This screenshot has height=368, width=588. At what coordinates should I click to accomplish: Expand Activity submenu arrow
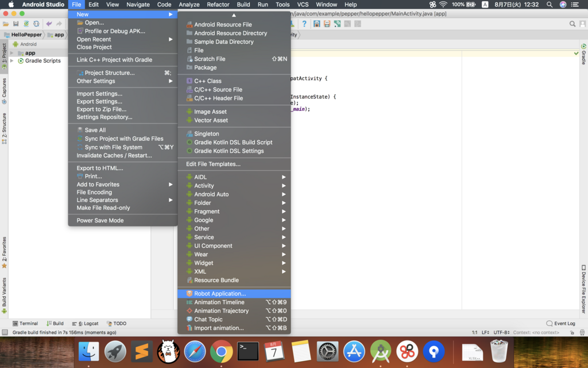click(284, 186)
